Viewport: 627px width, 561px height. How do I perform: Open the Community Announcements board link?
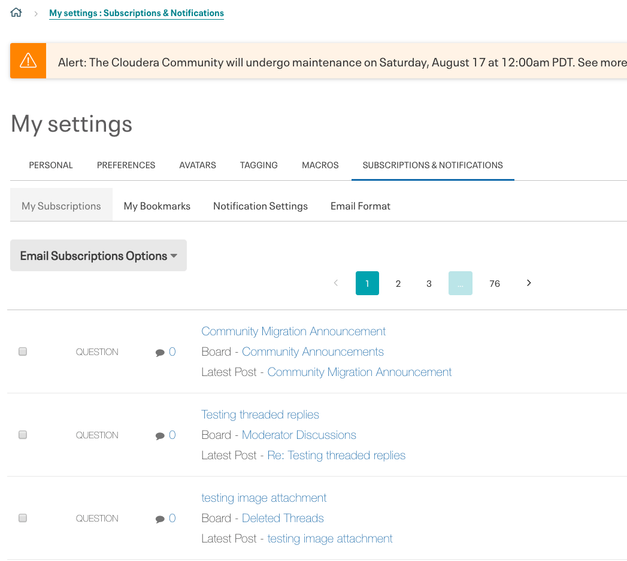click(x=313, y=352)
